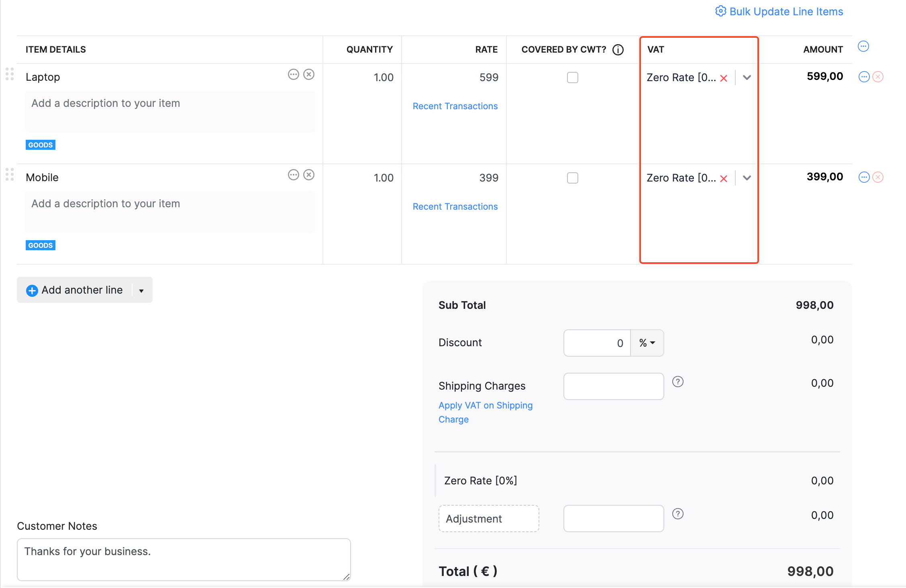Click the column options icon on AMOUNT header

[x=864, y=45]
